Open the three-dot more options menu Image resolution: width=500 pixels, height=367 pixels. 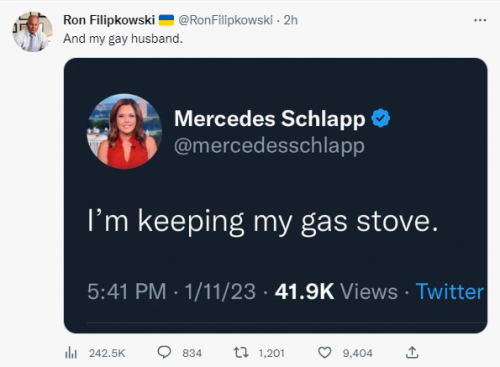(480, 20)
